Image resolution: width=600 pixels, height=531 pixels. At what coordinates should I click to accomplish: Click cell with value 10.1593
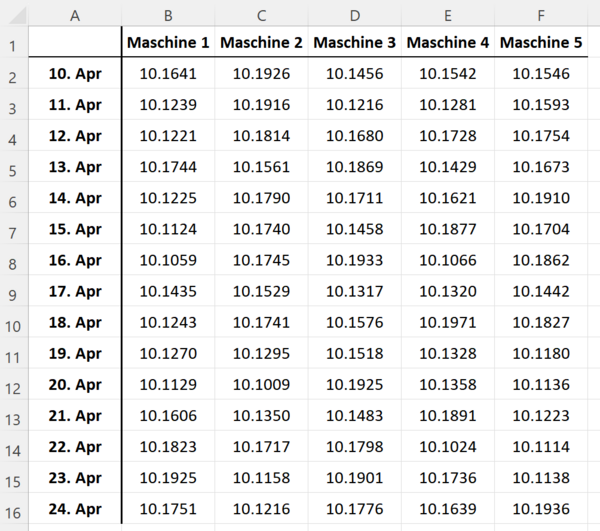[541, 104]
